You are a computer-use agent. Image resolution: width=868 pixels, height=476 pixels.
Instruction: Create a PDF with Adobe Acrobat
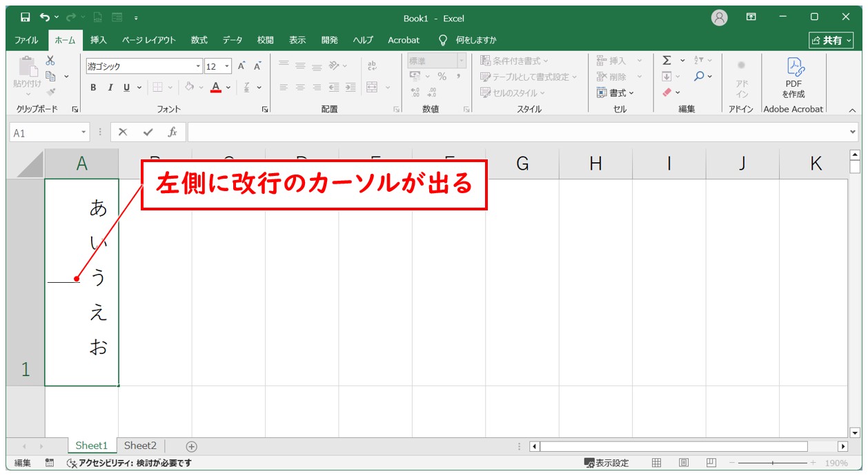click(793, 77)
